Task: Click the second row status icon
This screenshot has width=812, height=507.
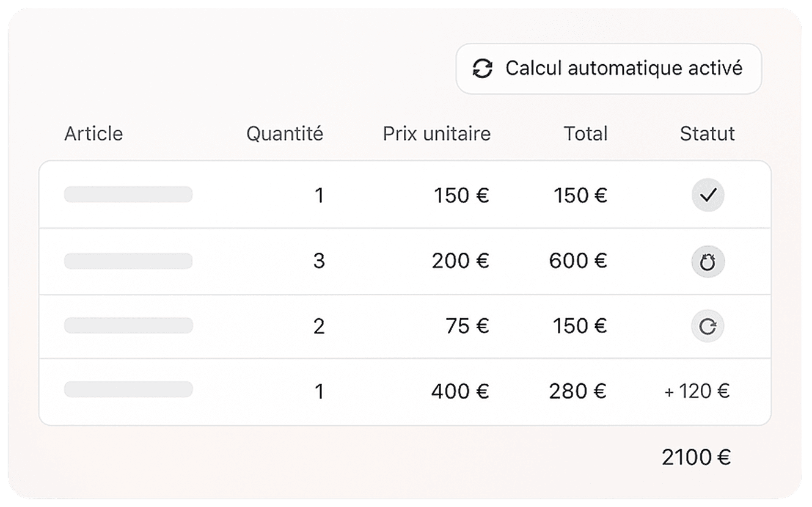Action: click(x=708, y=262)
